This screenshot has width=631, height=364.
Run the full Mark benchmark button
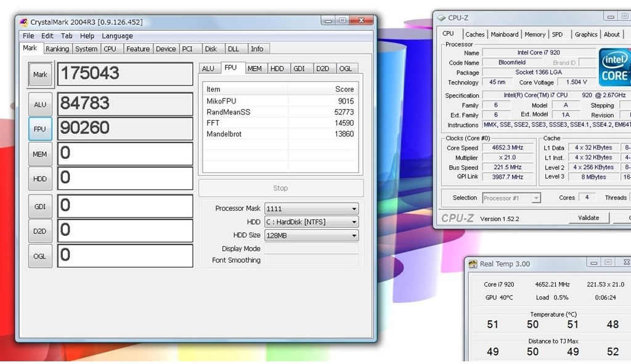pyautogui.click(x=40, y=75)
